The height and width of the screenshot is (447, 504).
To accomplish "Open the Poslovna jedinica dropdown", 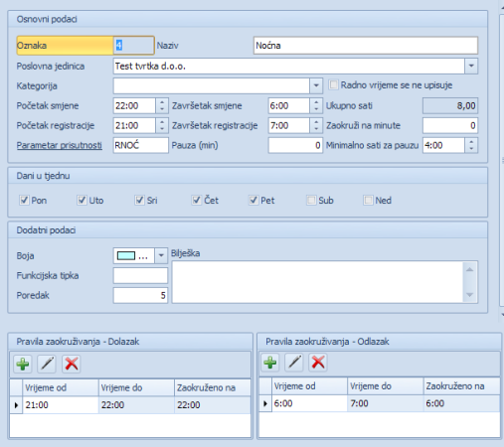I will 471,66.
